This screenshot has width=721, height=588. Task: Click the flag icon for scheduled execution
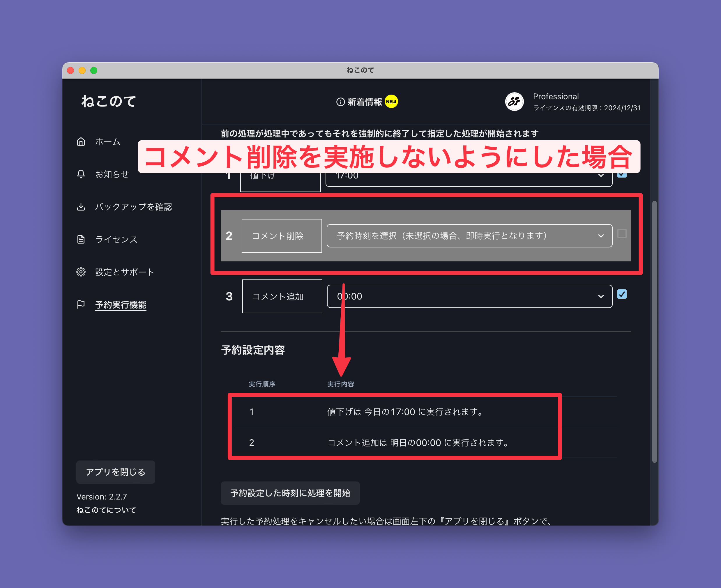[81, 304]
